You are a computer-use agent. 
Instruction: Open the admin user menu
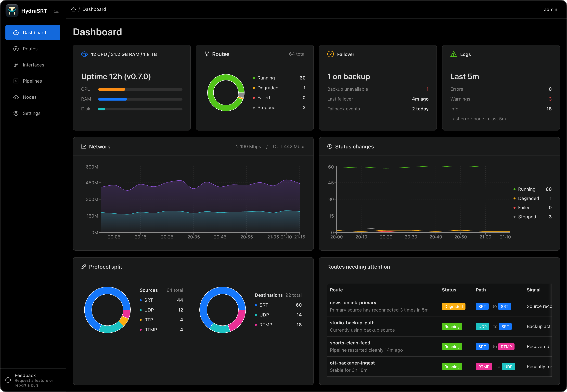pyautogui.click(x=550, y=9)
